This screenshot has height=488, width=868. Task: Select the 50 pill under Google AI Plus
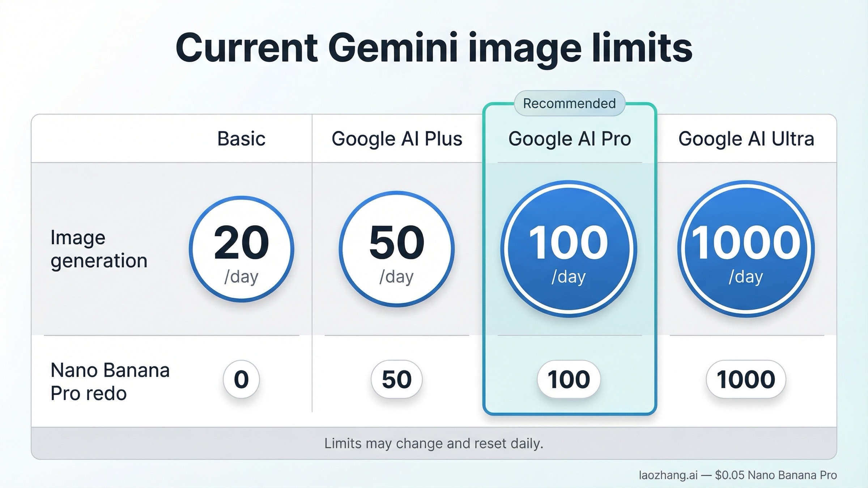click(x=396, y=379)
